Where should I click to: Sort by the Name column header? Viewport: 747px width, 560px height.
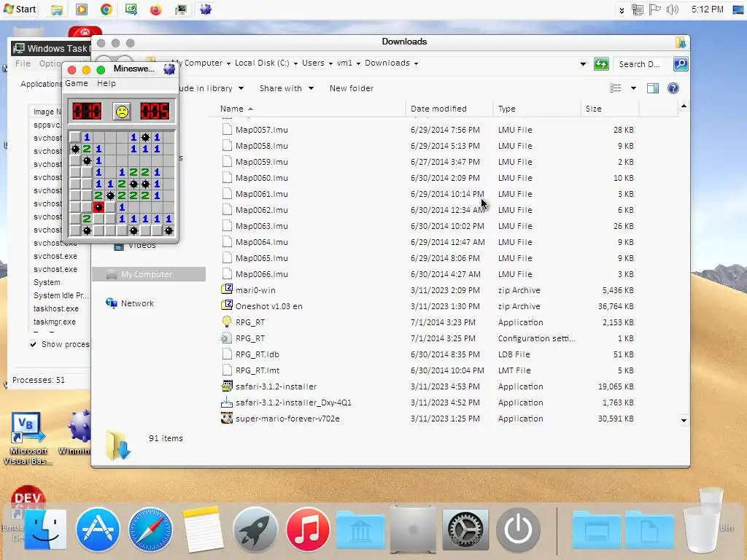pyautogui.click(x=307, y=109)
